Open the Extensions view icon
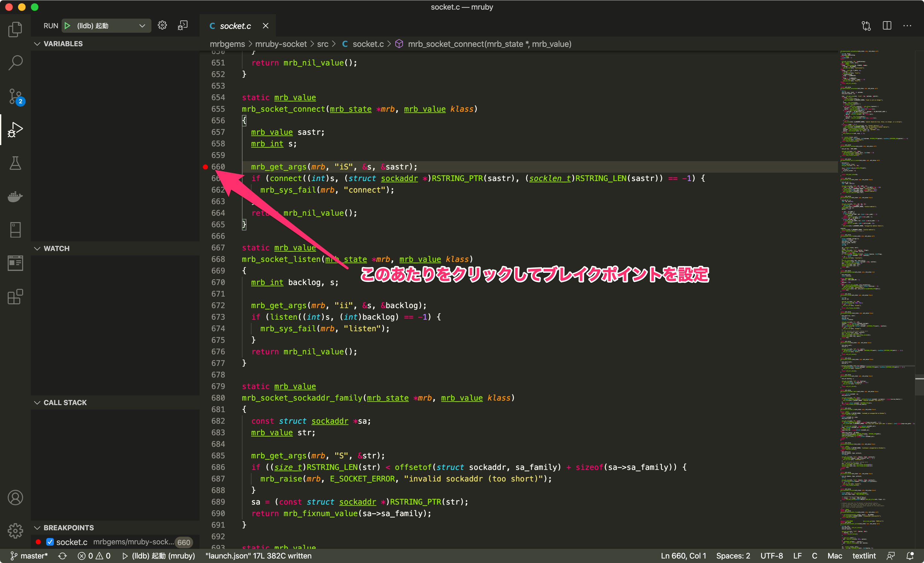This screenshot has height=563, width=924. [15, 297]
